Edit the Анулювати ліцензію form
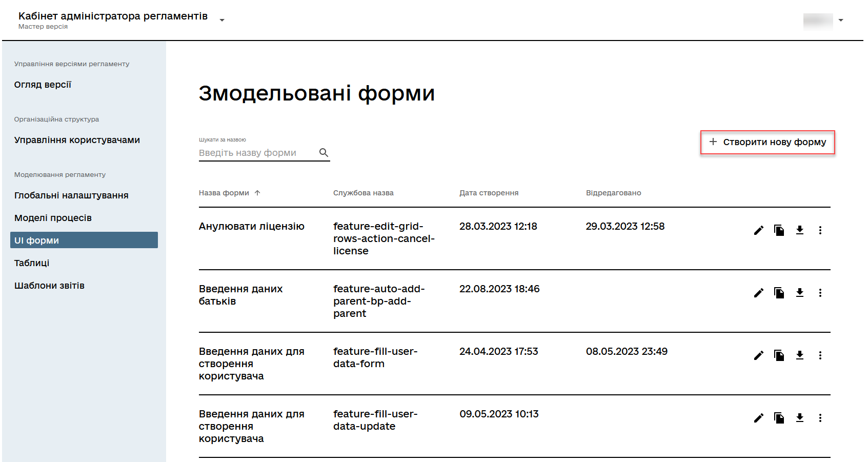This screenshot has height=462, width=868. 759,230
